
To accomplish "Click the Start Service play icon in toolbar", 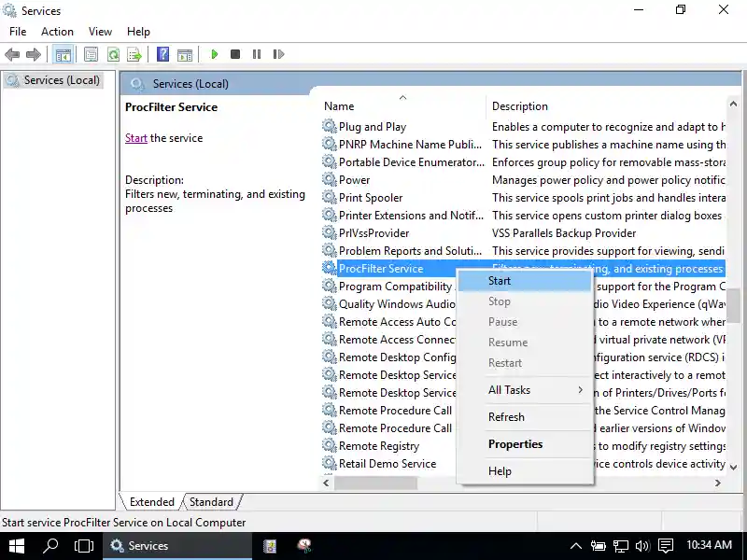I will click(x=215, y=55).
